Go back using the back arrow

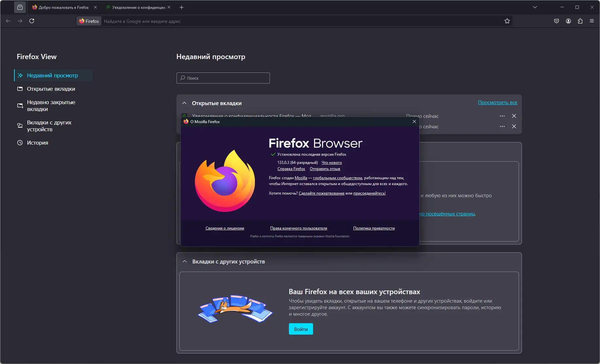[x=8, y=21]
